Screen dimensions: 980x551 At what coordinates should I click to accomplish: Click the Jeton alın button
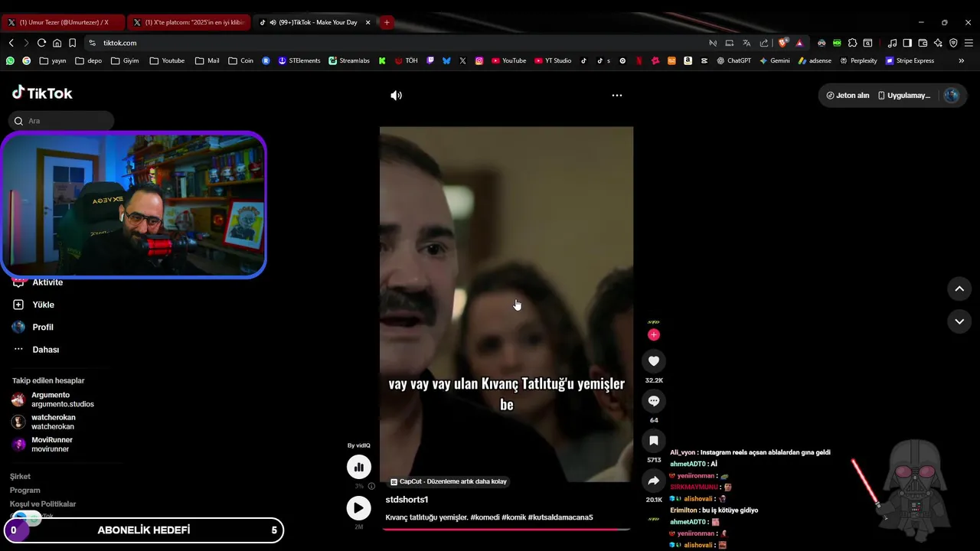(x=848, y=96)
